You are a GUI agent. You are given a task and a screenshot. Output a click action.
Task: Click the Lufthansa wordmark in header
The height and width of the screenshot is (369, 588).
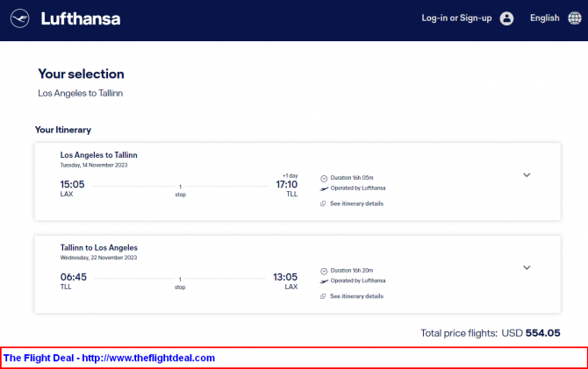[81, 18]
